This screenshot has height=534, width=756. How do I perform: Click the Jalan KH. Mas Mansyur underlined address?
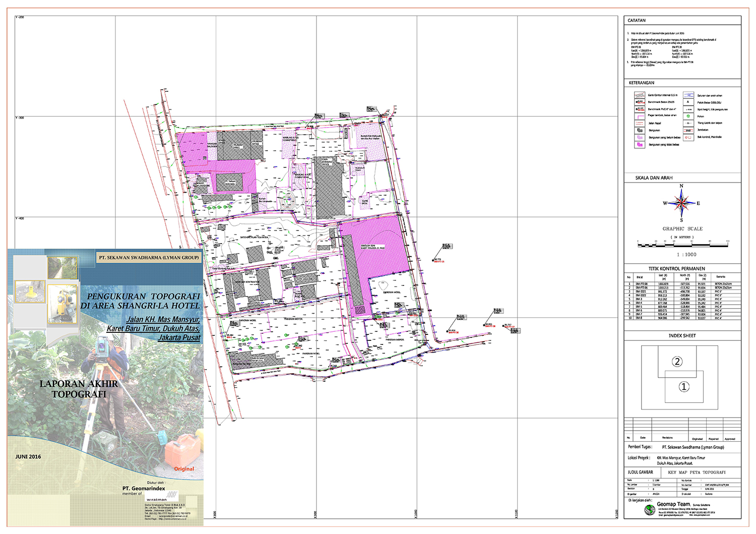163,320
